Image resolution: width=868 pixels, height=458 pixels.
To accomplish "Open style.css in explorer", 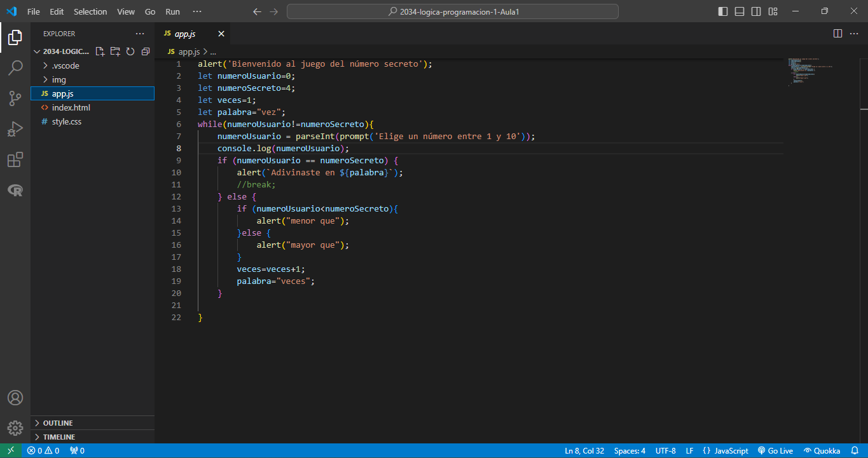I will pos(92,121).
